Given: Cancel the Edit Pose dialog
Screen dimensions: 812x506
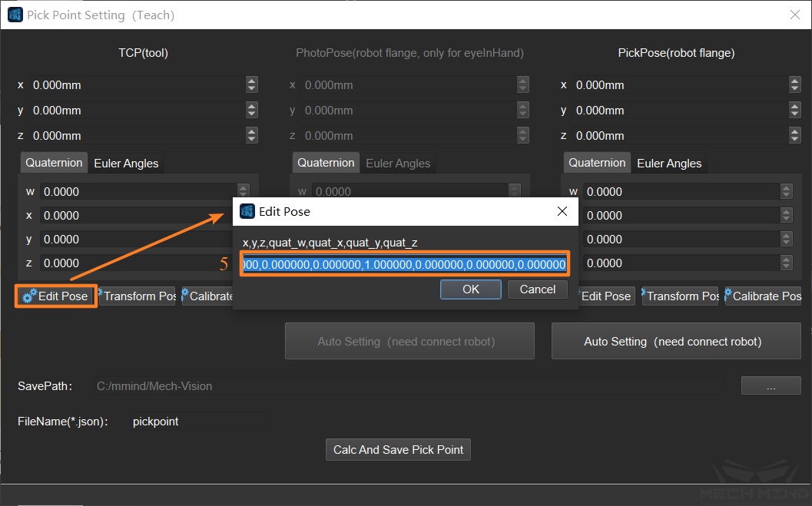Looking at the screenshot, I should coord(538,289).
